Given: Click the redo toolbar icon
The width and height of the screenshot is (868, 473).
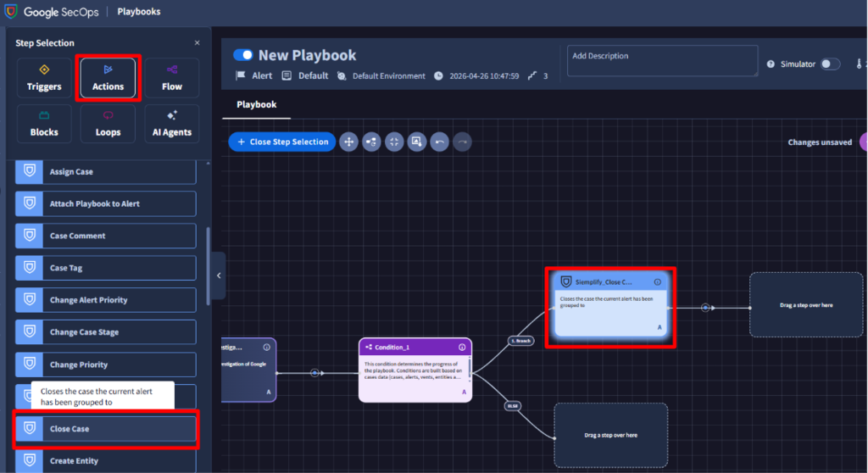Looking at the screenshot, I should click(462, 142).
